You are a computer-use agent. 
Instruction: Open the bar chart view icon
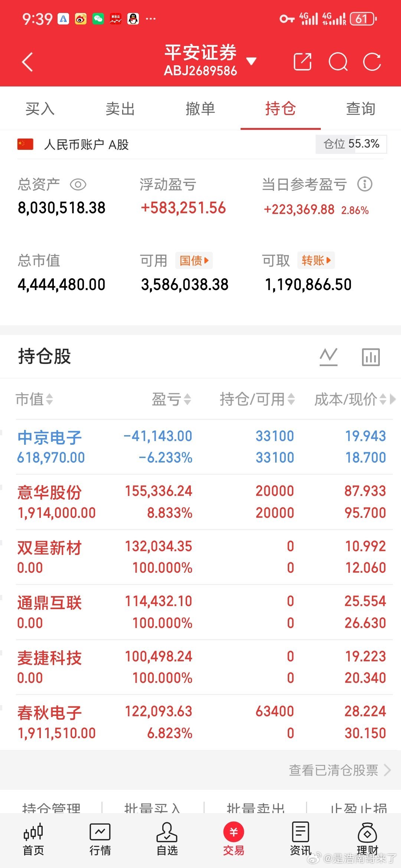coord(371,357)
